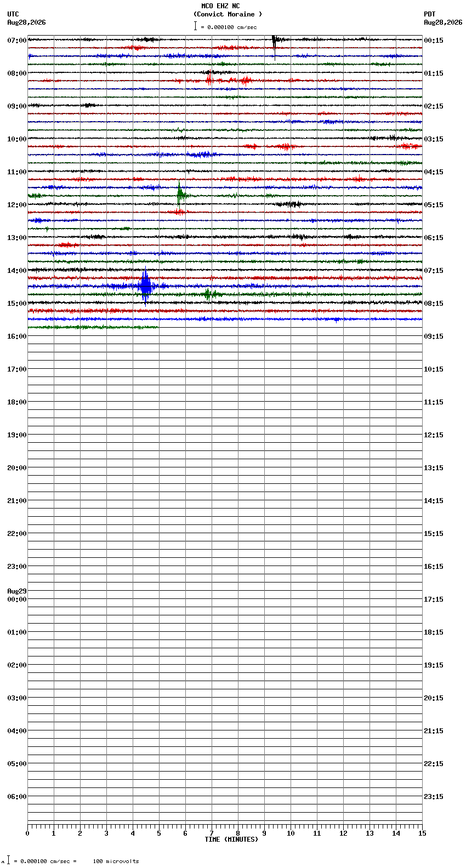466x868 pixels.
Task: Select the 16:00 UTC row label
Action: pos(17,336)
